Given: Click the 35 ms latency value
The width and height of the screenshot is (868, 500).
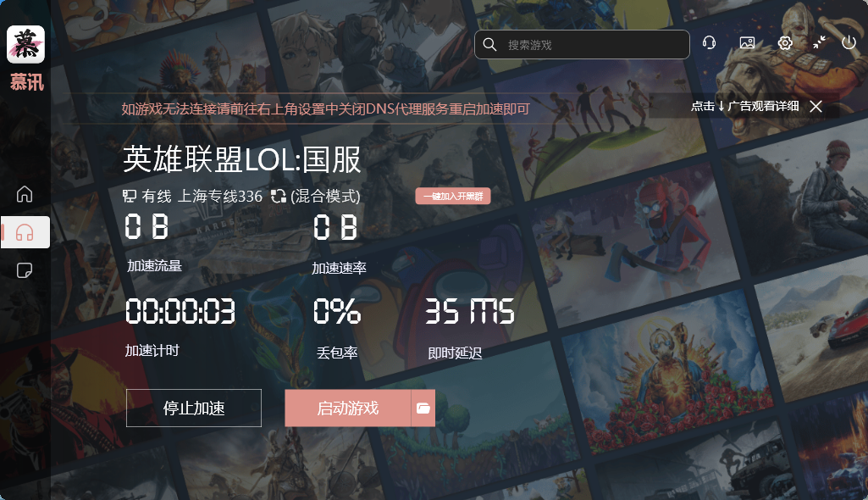Looking at the screenshot, I should click(x=469, y=311).
